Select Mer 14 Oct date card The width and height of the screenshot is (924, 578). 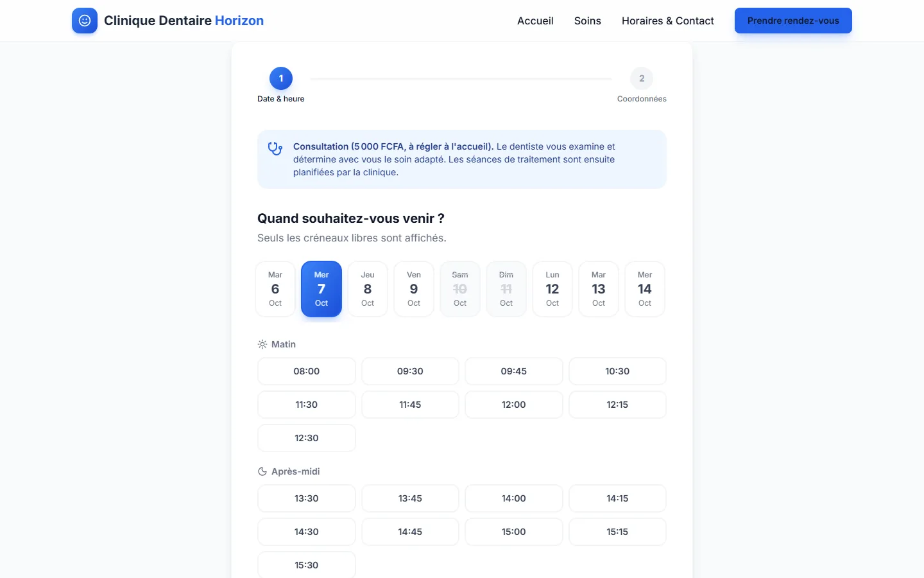(645, 289)
